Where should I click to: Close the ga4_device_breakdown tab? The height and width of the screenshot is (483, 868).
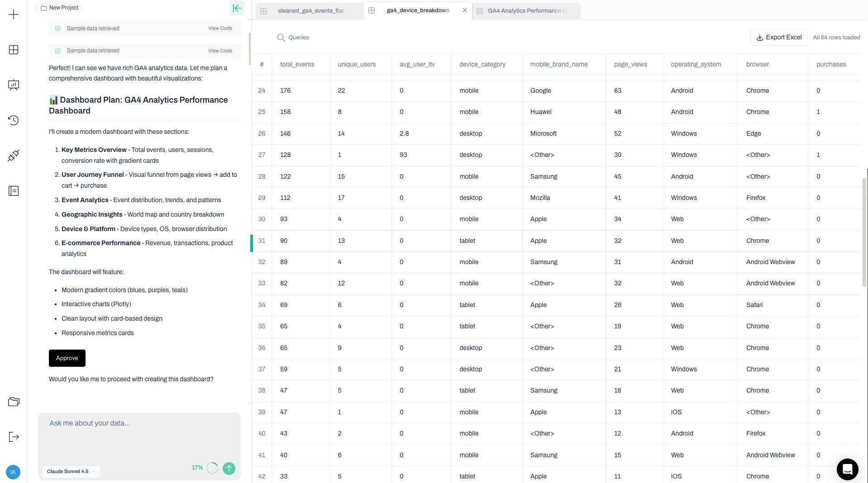click(465, 10)
